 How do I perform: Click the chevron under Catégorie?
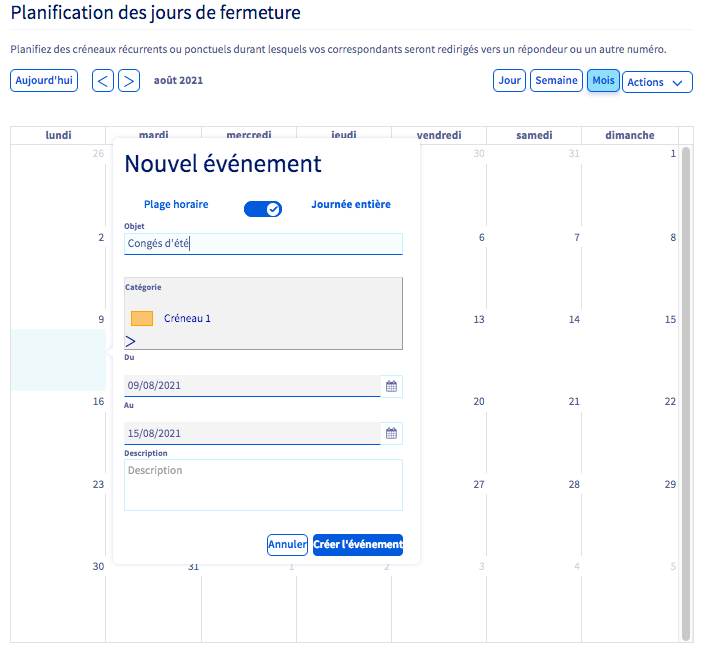click(x=130, y=341)
